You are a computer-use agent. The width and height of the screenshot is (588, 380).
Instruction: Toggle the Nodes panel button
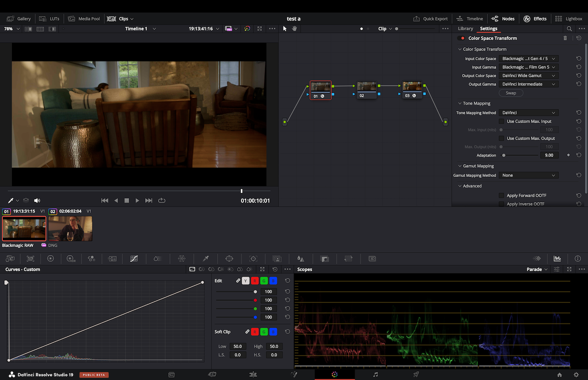[x=503, y=19]
